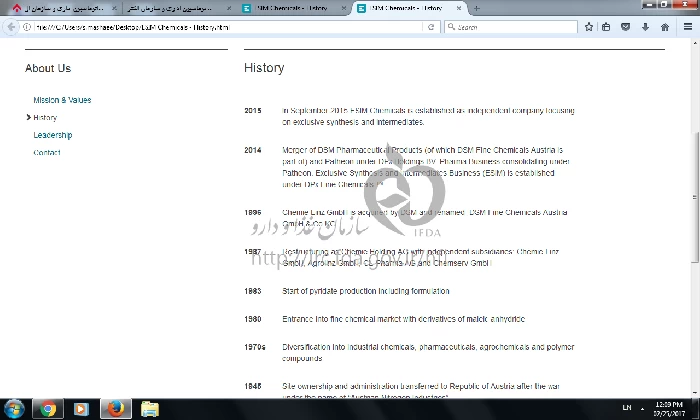Open the Mission & Values link
This screenshot has height=420, width=700.
click(x=62, y=100)
